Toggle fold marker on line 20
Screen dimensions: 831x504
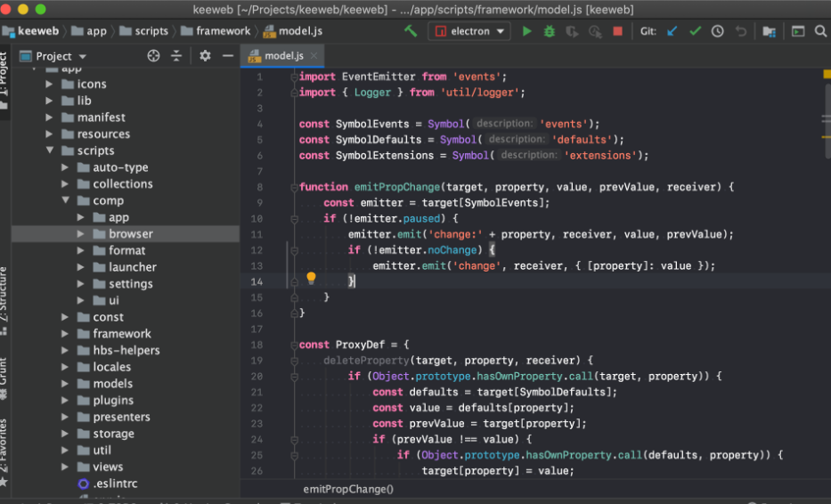(294, 377)
